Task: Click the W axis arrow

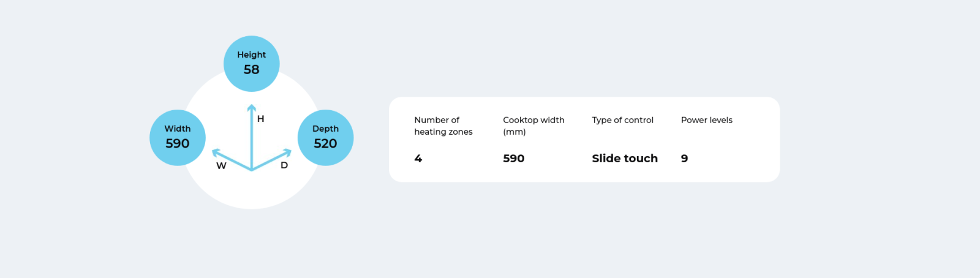Action: tap(232, 159)
